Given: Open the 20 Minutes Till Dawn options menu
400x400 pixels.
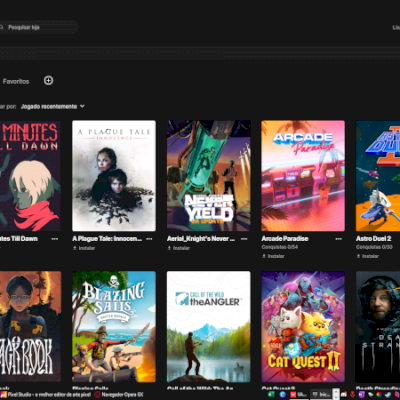Looking at the screenshot, I should pyautogui.click(x=55, y=239).
